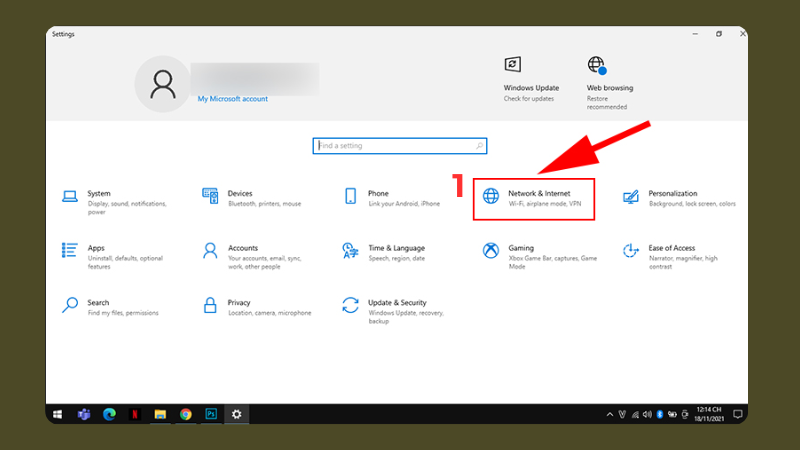Open the Devices settings icon
Image resolution: width=800 pixels, height=450 pixels.
[210, 196]
